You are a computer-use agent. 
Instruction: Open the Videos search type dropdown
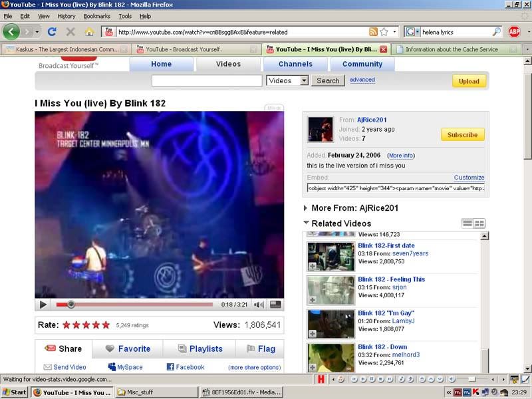(287, 80)
